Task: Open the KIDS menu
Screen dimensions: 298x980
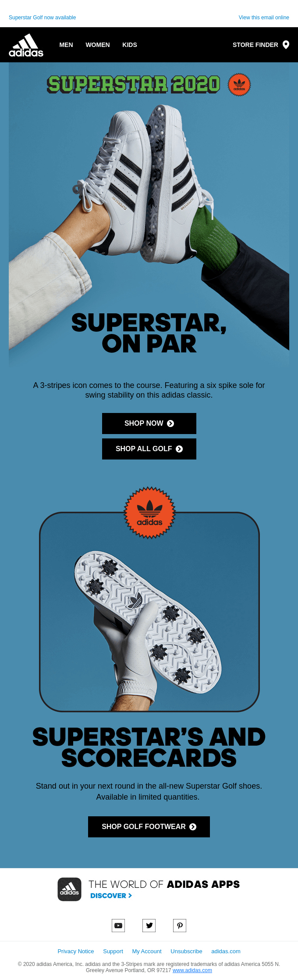Action: [130, 45]
